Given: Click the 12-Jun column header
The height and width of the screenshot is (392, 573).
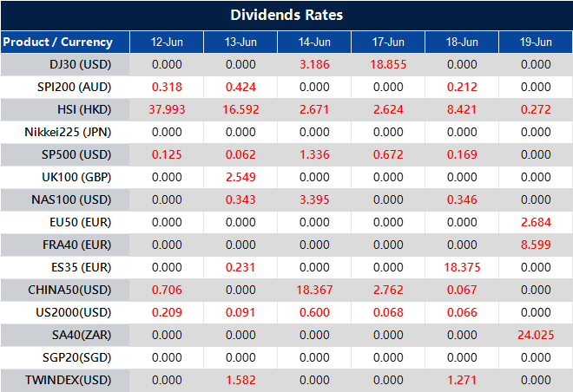Looking at the screenshot, I should coord(167,42).
